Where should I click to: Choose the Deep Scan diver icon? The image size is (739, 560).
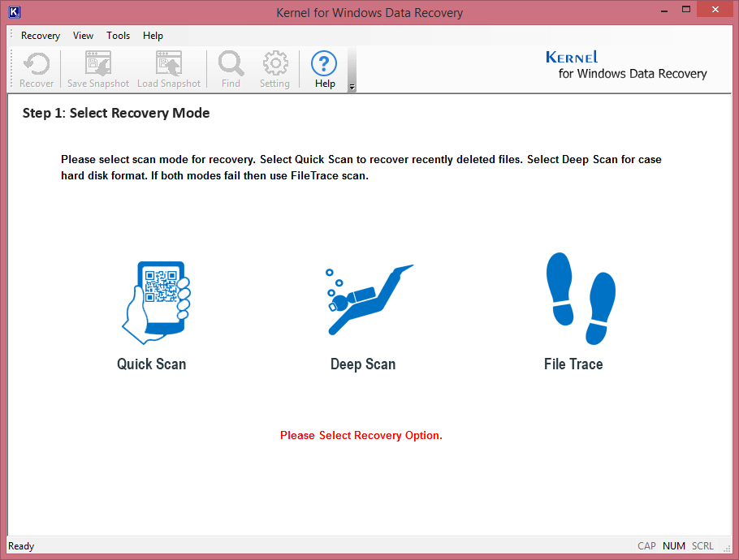pyautogui.click(x=369, y=299)
